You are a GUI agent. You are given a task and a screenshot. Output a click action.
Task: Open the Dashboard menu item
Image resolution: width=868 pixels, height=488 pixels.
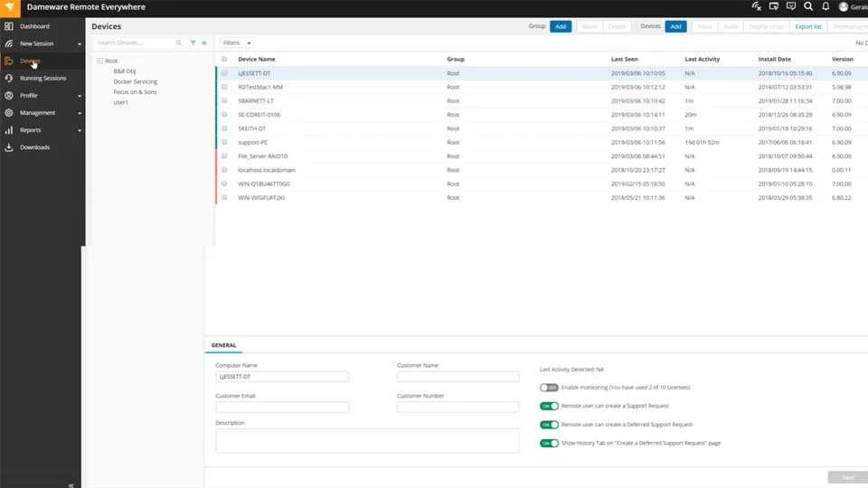[34, 26]
